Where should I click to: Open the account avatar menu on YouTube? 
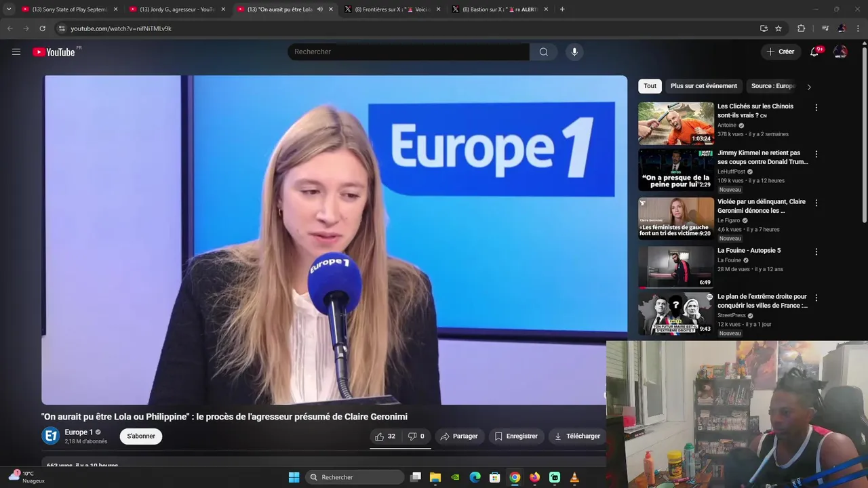tap(840, 52)
